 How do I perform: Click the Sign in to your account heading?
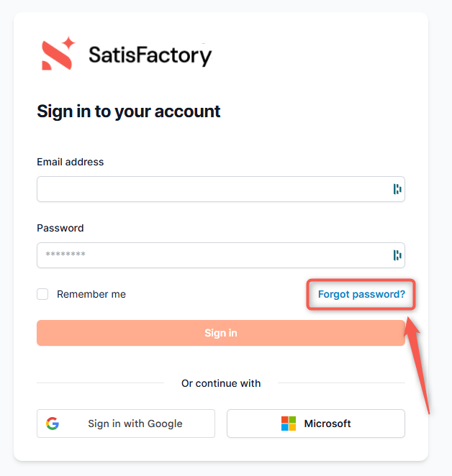[x=129, y=111]
